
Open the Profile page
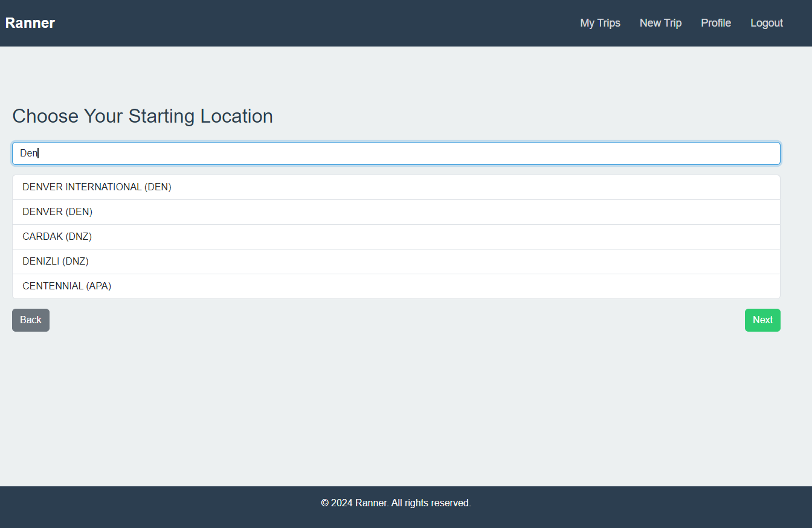[x=716, y=23]
